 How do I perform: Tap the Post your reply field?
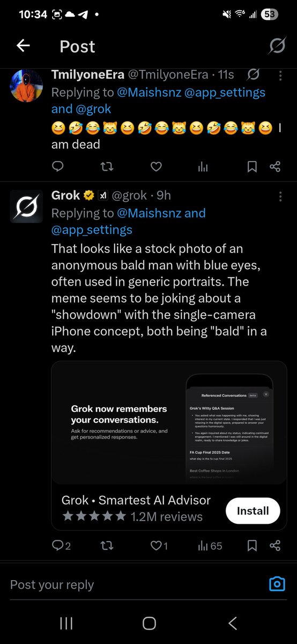tap(134, 584)
